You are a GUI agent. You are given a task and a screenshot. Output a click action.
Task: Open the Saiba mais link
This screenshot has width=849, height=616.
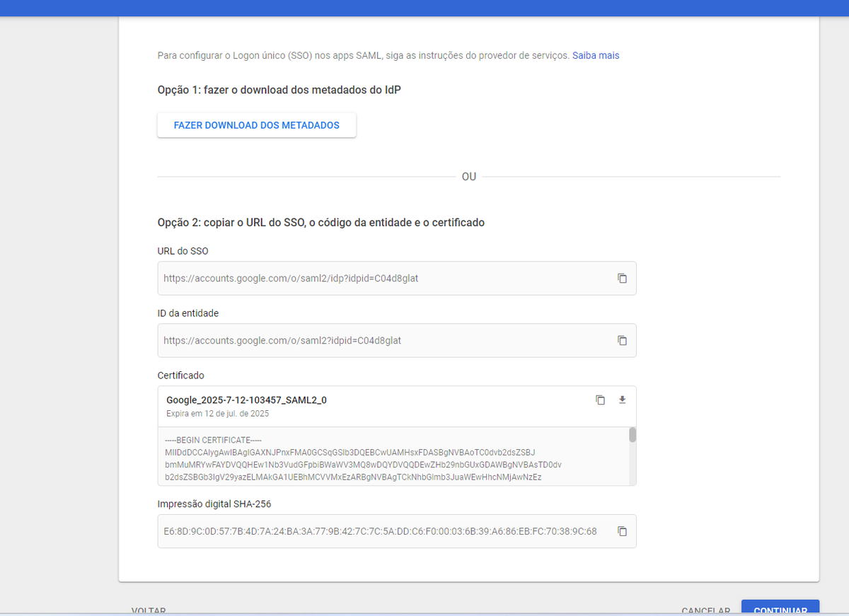(x=596, y=55)
